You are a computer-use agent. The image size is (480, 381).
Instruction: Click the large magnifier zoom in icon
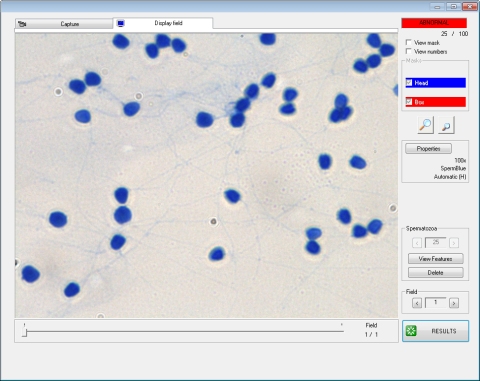coord(426,125)
